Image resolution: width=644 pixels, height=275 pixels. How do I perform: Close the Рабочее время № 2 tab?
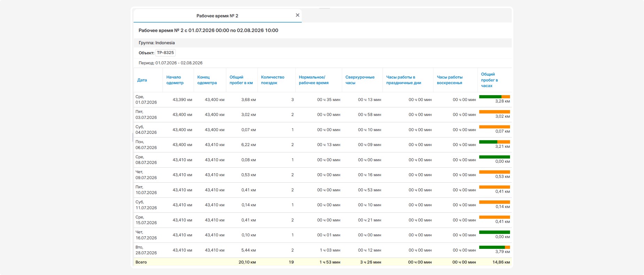pyautogui.click(x=297, y=15)
